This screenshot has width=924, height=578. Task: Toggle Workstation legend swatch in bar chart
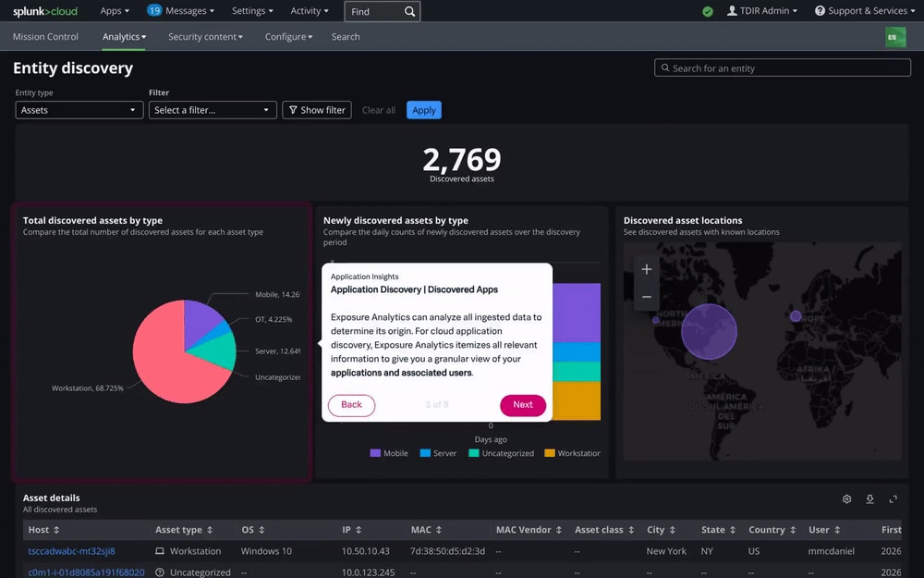pyautogui.click(x=550, y=453)
